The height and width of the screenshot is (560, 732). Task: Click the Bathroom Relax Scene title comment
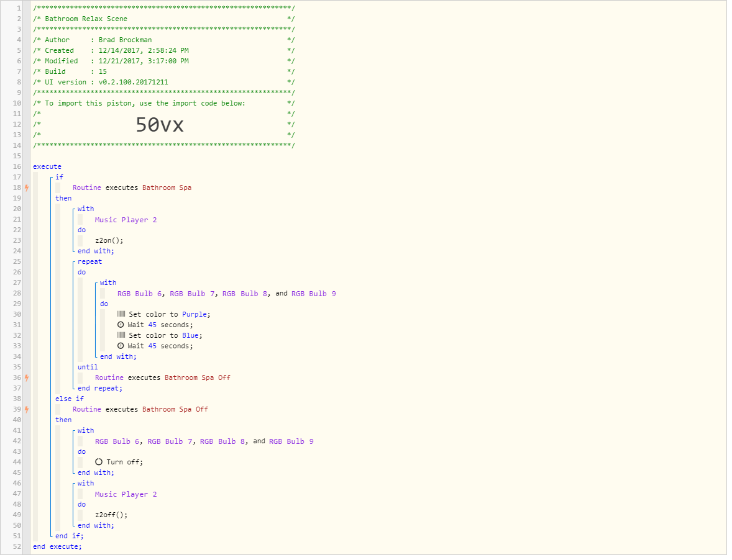pos(86,19)
